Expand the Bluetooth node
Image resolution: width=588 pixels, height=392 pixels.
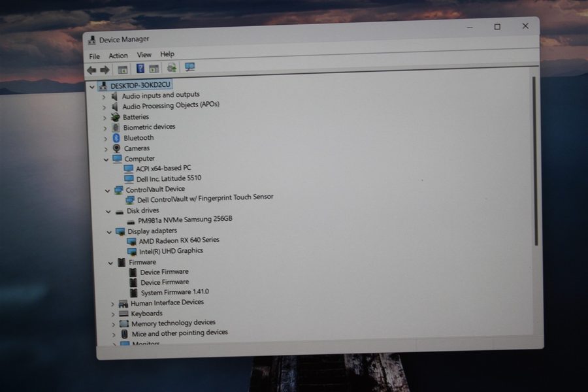[x=105, y=139]
